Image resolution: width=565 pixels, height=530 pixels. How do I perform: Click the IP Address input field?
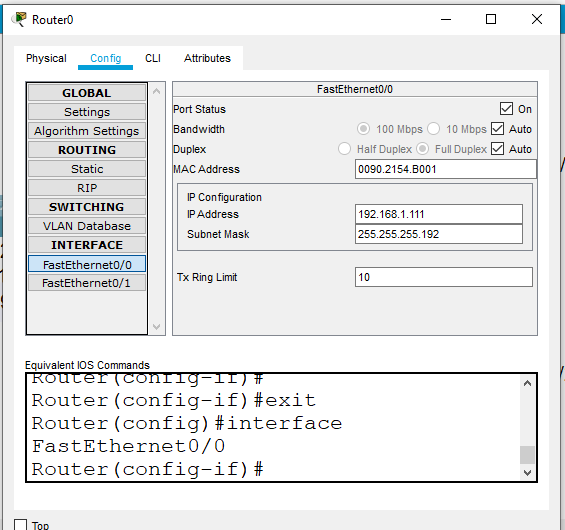[x=439, y=214]
